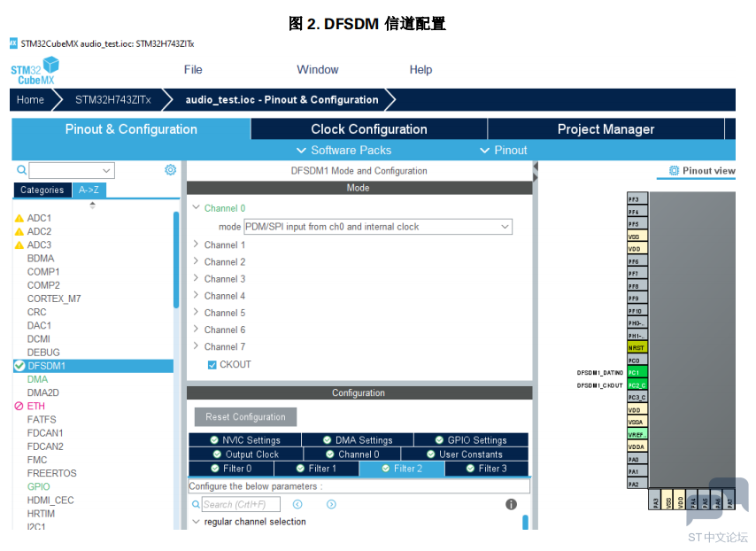This screenshot has height=551, width=756.
Task: Select the Pinout & Configuration tab
Action: tap(131, 128)
